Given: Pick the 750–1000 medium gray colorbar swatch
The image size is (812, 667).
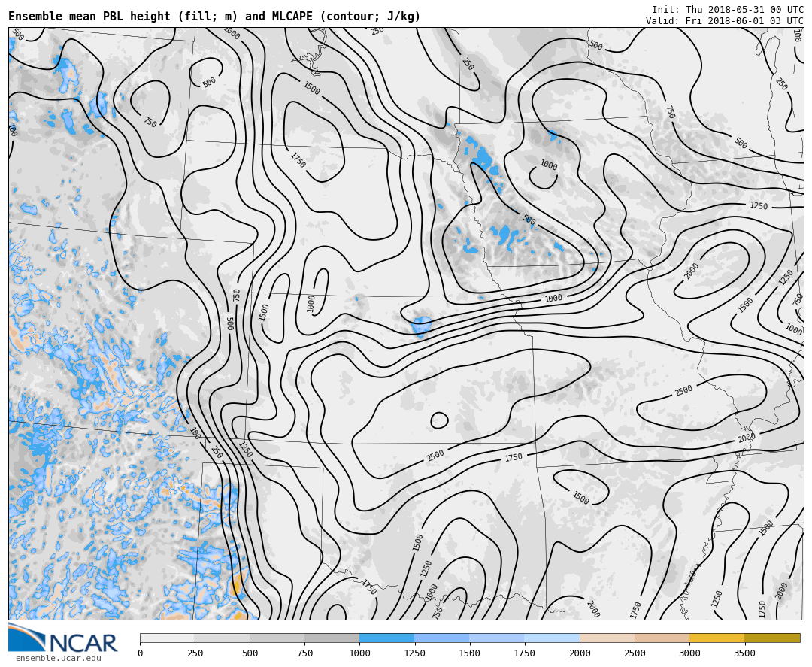Looking at the screenshot, I should 332,638.
